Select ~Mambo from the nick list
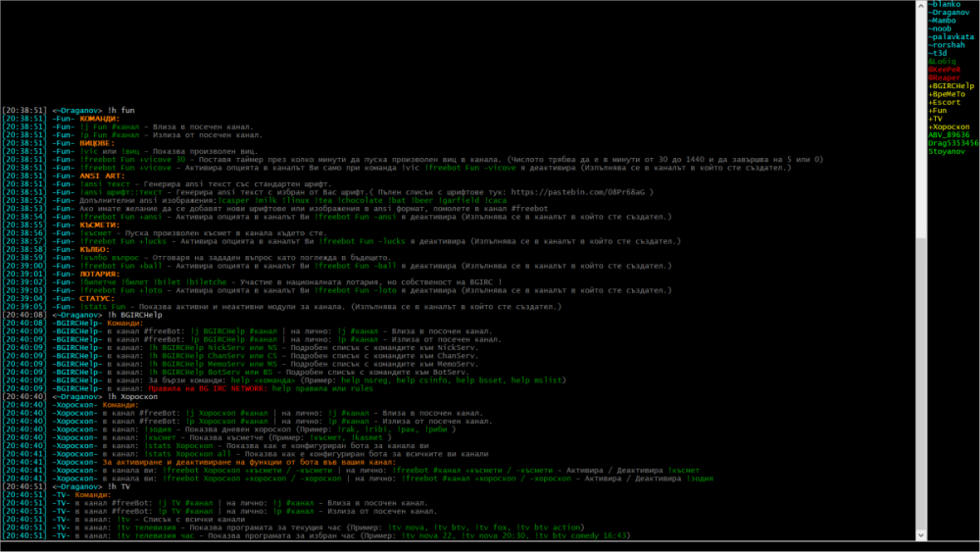The width and height of the screenshot is (980, 552). pyautogui.click(x=943, y=21)
